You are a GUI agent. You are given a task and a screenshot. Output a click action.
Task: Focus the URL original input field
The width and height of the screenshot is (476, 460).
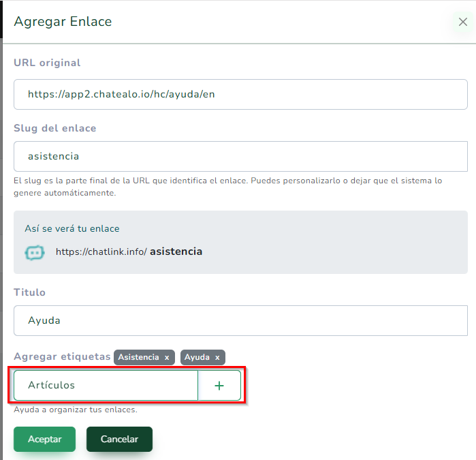click(240, 95)
